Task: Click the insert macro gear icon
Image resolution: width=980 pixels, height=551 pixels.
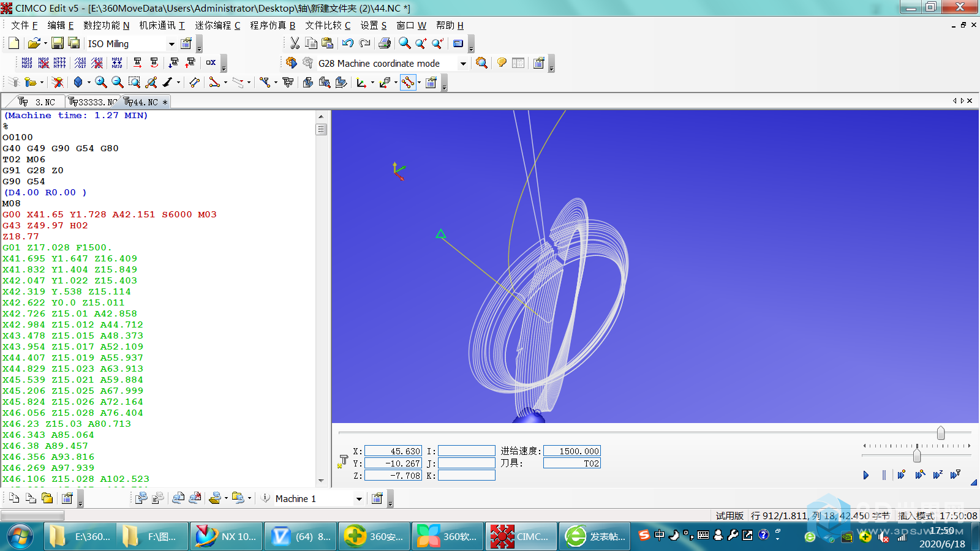Action: (x=291, y=63)
